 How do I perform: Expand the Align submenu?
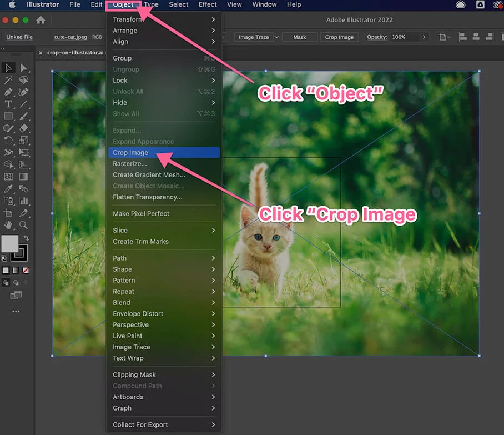click(164, 42)
